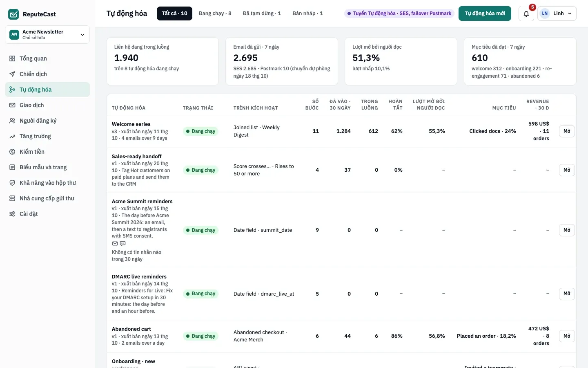Click Mở for Sales-ready handoff
This screenshot has width=588, height=368.
[567, 170]
